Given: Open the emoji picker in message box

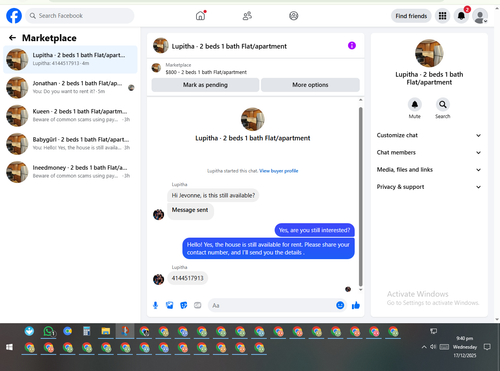Looking at the screenshot, I should 340,305.
